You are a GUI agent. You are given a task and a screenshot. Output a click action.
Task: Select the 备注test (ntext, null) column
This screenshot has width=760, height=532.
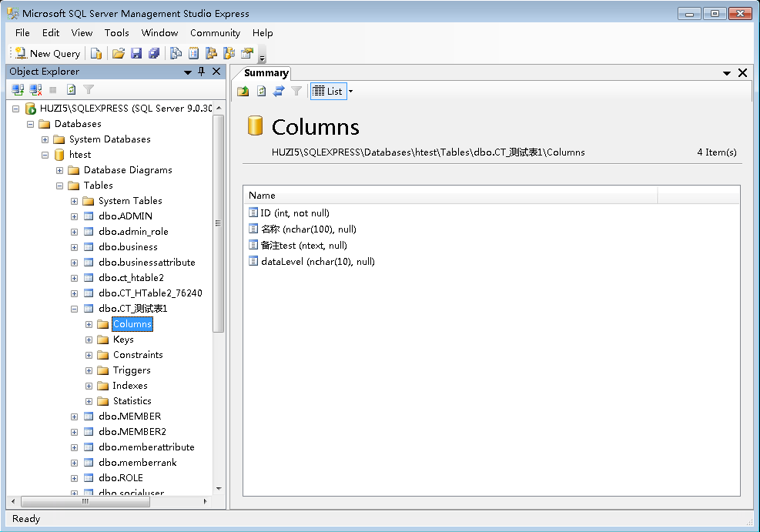[303, 245]
